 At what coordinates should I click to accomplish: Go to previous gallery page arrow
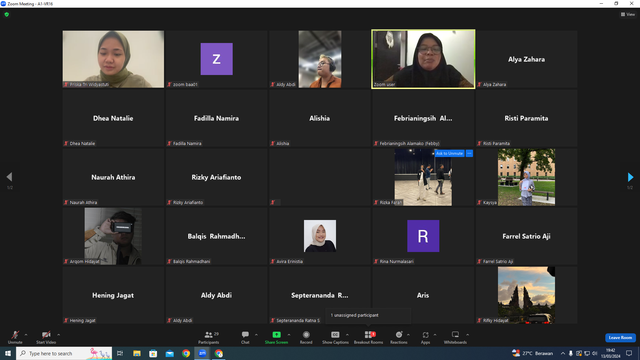(x=9, y=177)
